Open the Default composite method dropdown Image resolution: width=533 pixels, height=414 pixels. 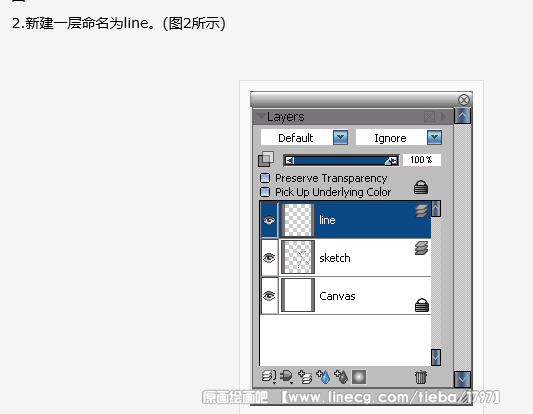pyautogui.click(x=341, y=138)
